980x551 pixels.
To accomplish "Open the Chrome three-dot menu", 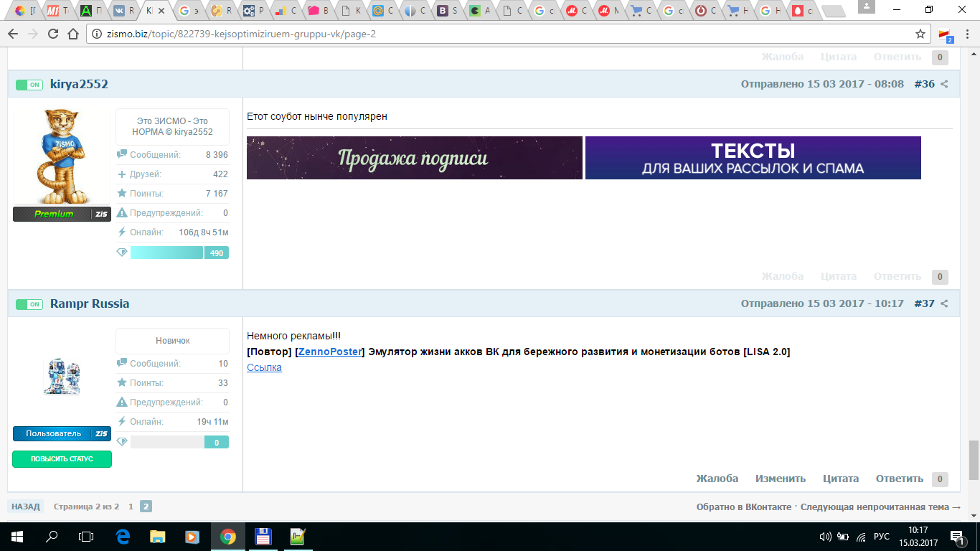I will (966, 34).
